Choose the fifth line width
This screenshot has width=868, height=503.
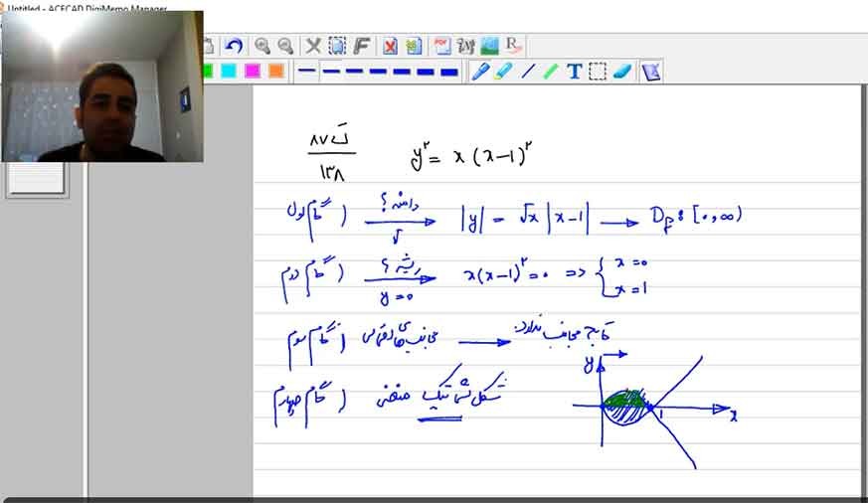(402, 71)
